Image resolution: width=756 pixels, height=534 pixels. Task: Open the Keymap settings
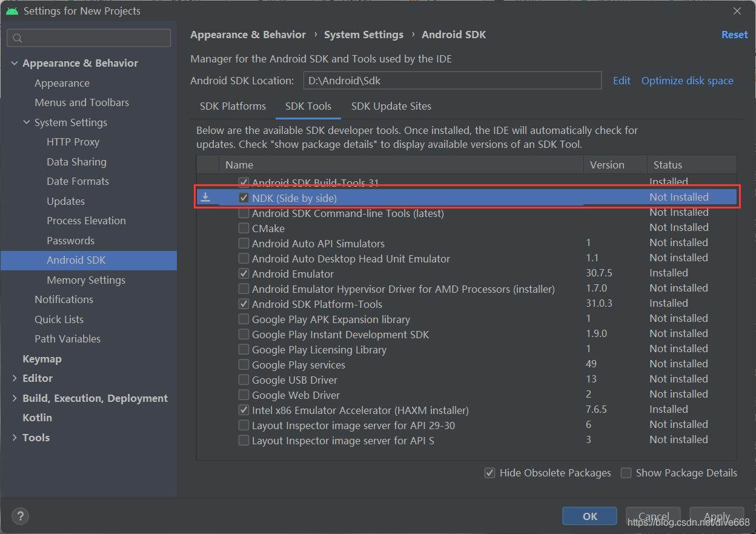(42, 359)
